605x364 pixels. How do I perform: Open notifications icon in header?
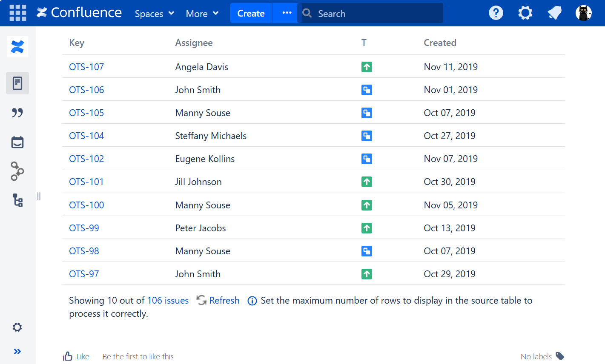tap(554, 13)
